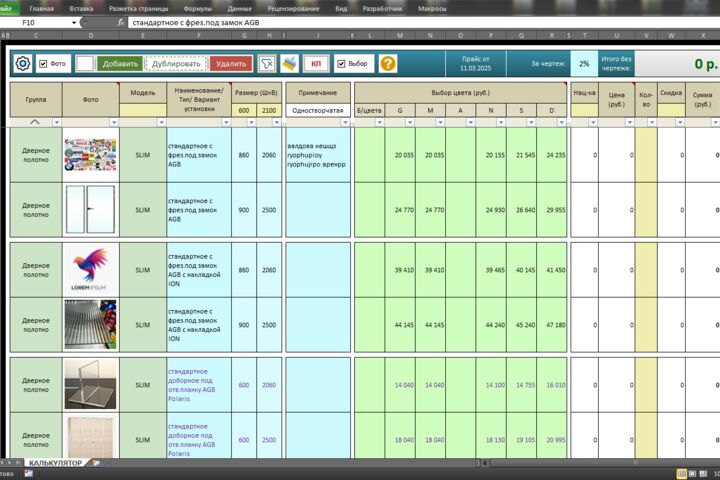Screen dimensions: 720x480
Task: Open the Наименование column filter dropdown
Action: coord(226,122)
